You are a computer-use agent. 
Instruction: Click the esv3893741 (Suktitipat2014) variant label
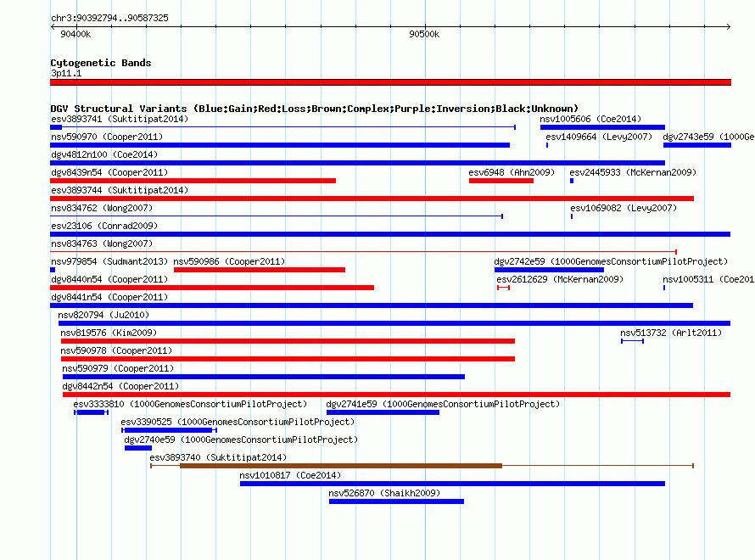tap(120, 119)
